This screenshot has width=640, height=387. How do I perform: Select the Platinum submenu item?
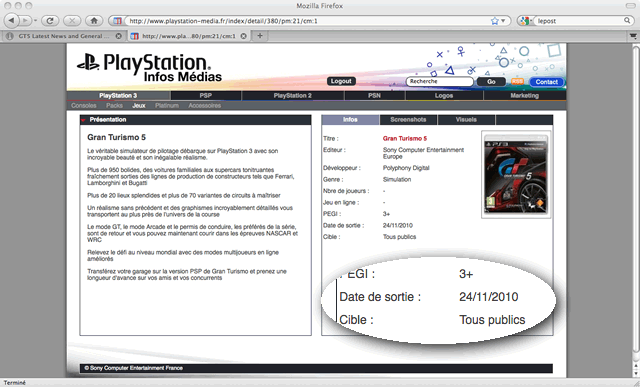point(167,105)
